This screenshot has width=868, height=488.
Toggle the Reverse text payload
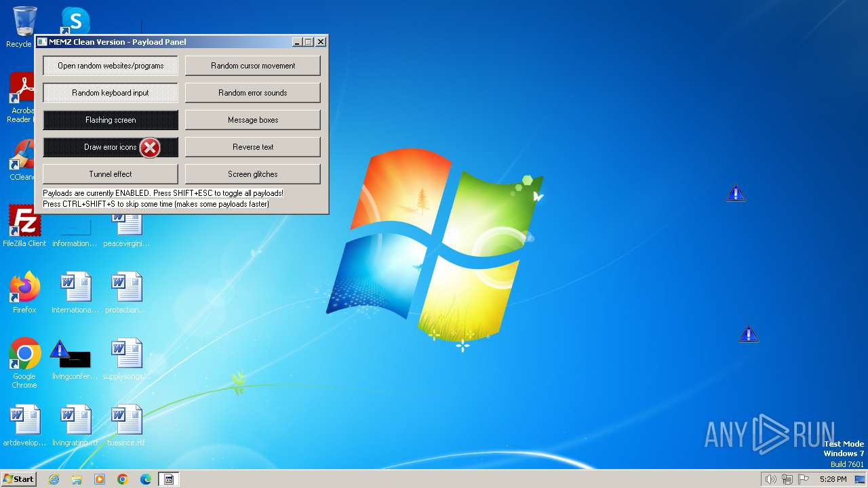pos(253,147)
